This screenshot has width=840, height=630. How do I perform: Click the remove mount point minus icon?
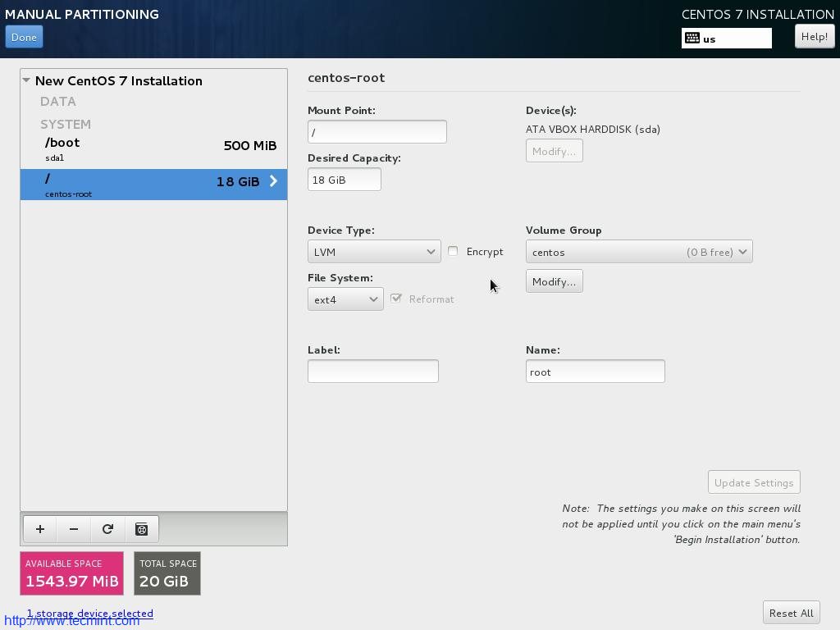pyautogui.click(x=74, y=529)
